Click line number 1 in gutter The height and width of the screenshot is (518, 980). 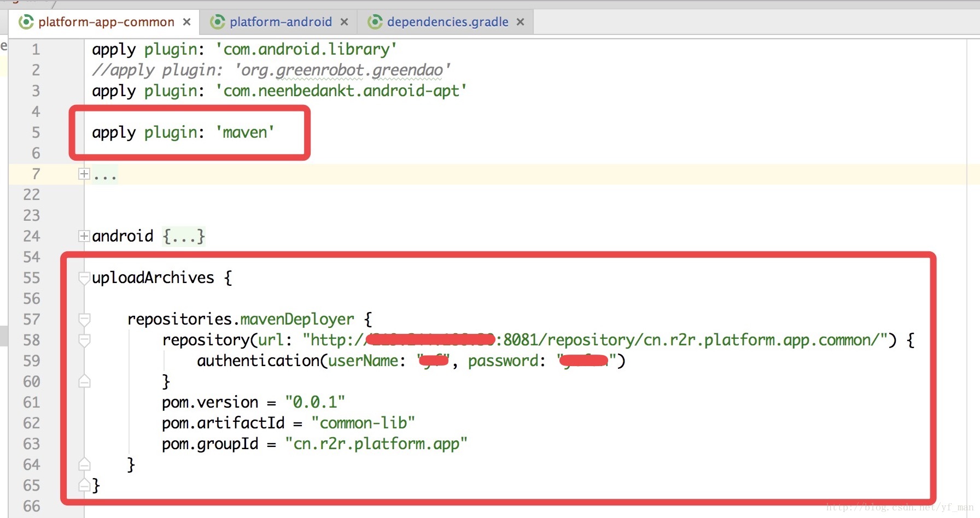click(x=36, y=50)
